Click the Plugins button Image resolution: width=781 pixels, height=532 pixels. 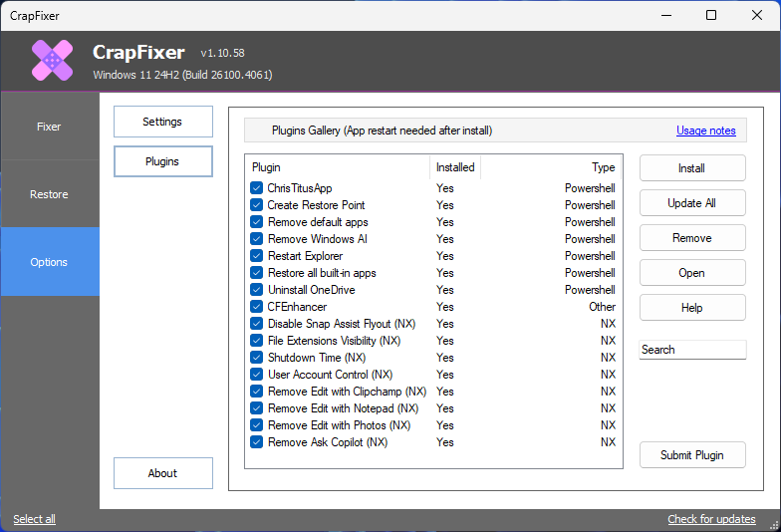coord(163,161)
